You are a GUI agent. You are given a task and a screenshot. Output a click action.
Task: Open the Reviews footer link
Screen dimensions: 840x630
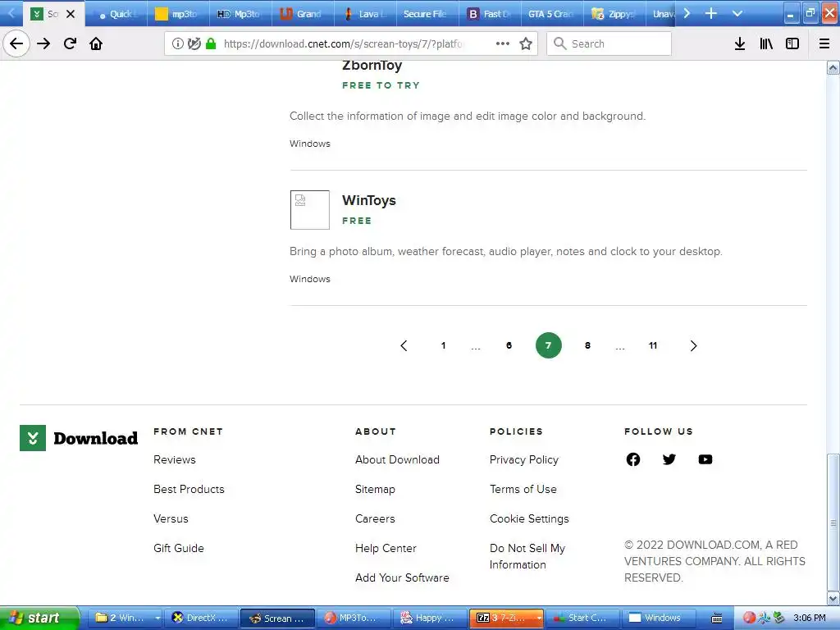[x=175, y=459]
